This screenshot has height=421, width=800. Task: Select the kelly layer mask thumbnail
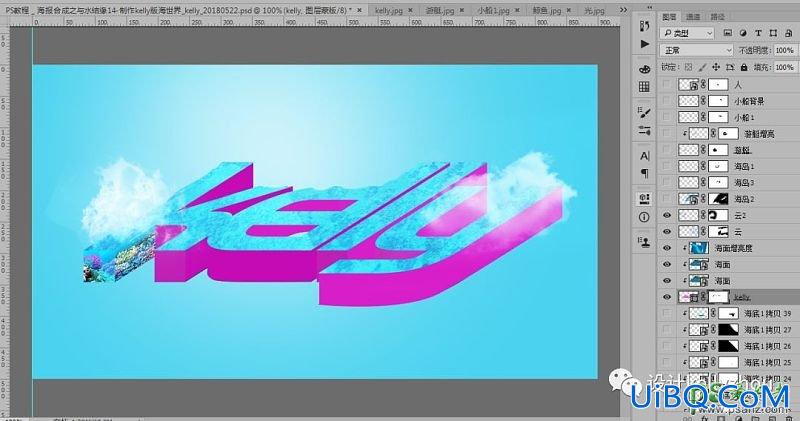[x=718, y=297]
